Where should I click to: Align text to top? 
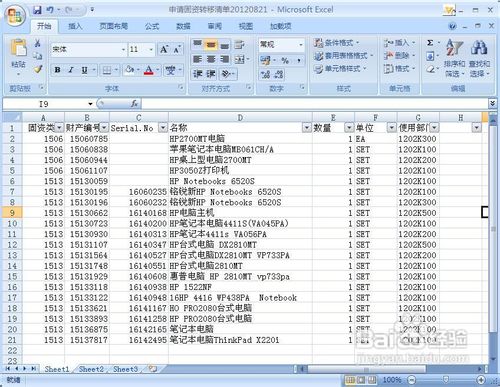coord(197,44)
